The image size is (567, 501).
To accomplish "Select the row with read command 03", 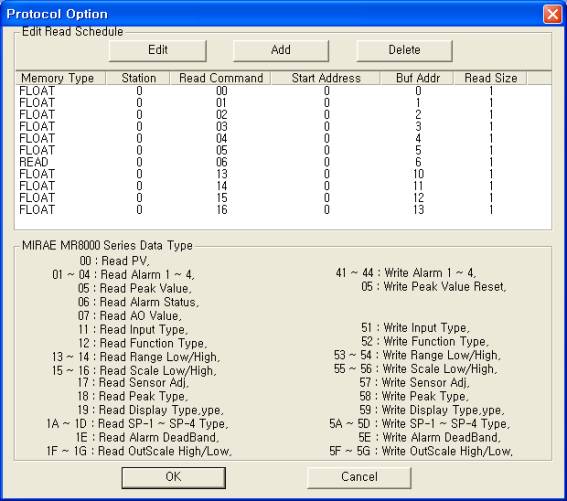I will coord(284,127).
